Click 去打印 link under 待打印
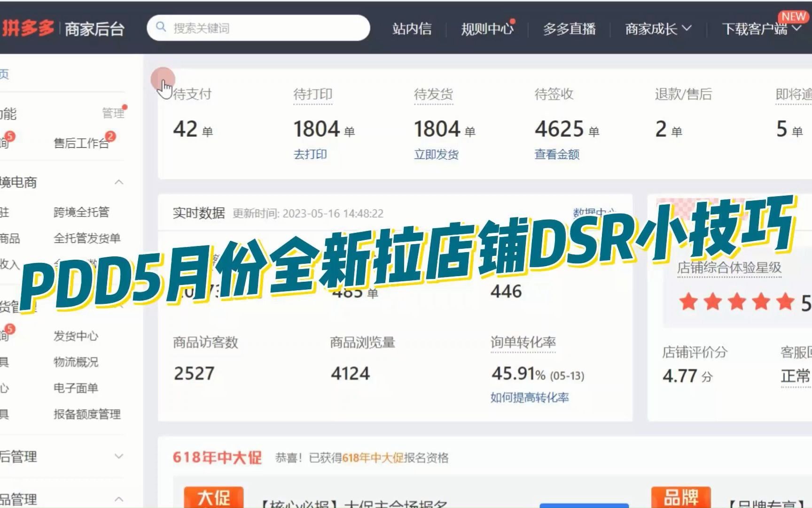This screenshot has height=508, width=812. 310,154
